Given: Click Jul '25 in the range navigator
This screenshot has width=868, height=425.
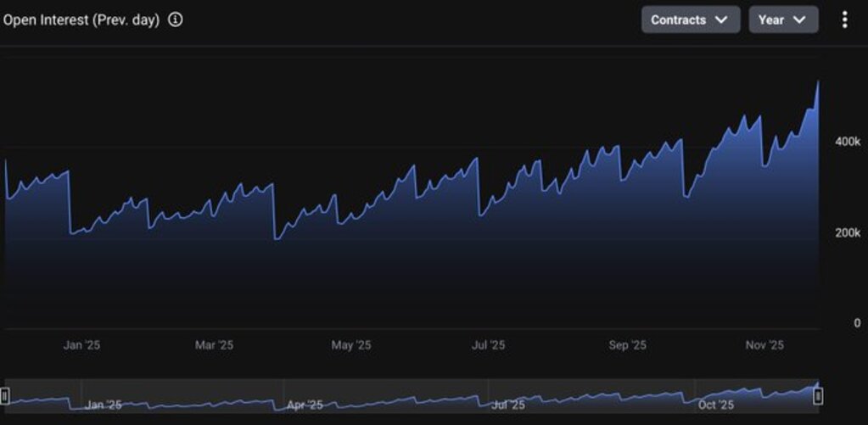Looking at the screenshot, I should click(508, 405).
